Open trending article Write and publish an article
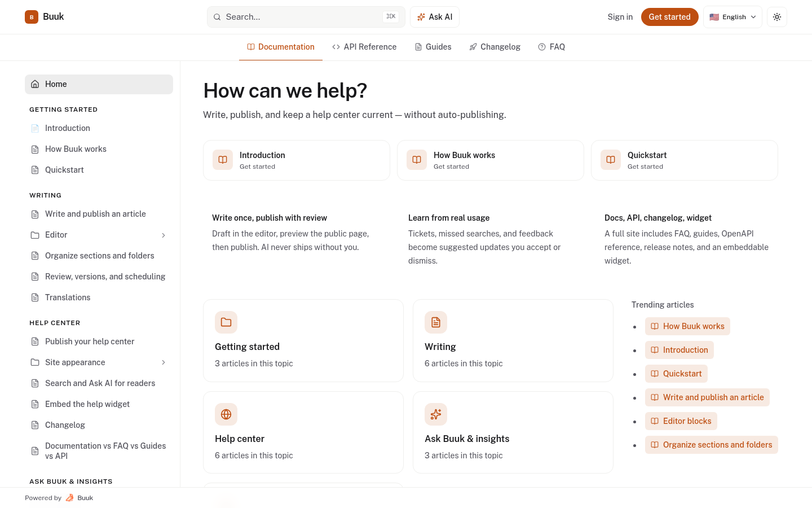 tap(707, 397)
